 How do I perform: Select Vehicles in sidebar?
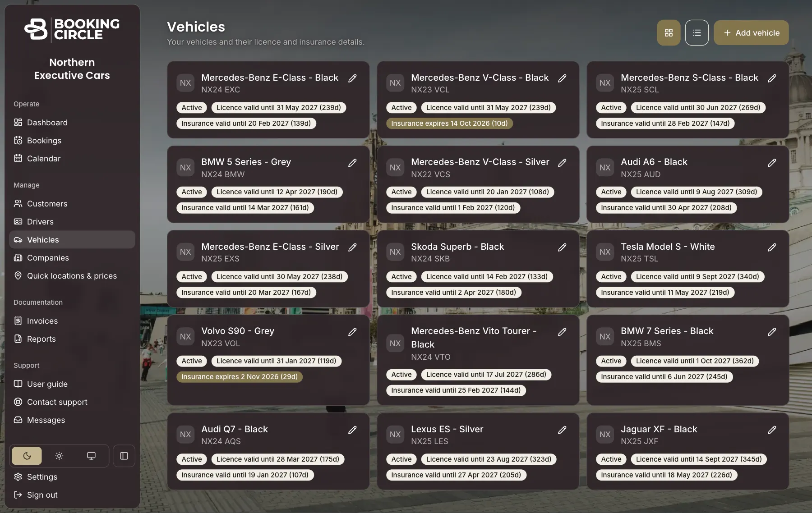pyautogui.click(x=72, y=240)
